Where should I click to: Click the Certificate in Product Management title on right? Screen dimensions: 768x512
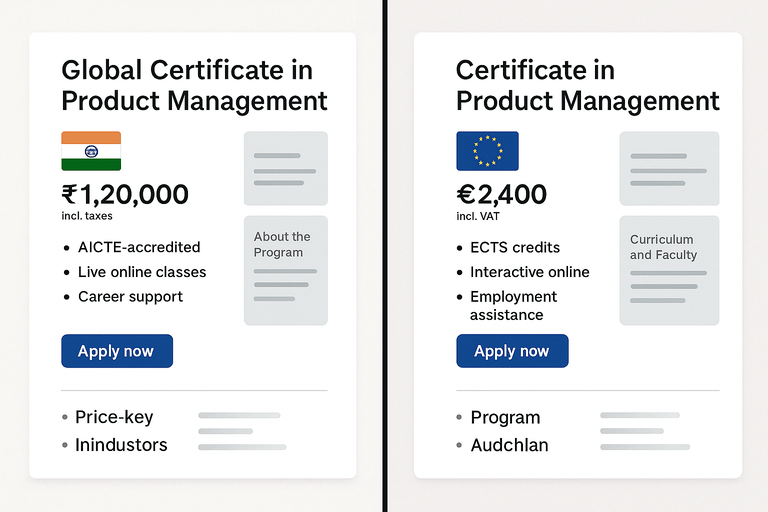[587, 85]
